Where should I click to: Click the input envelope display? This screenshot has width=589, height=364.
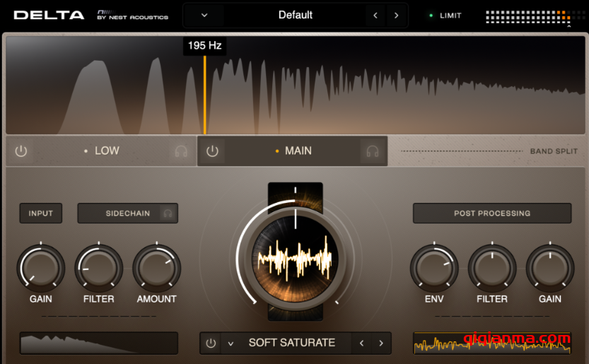[99, 343]
